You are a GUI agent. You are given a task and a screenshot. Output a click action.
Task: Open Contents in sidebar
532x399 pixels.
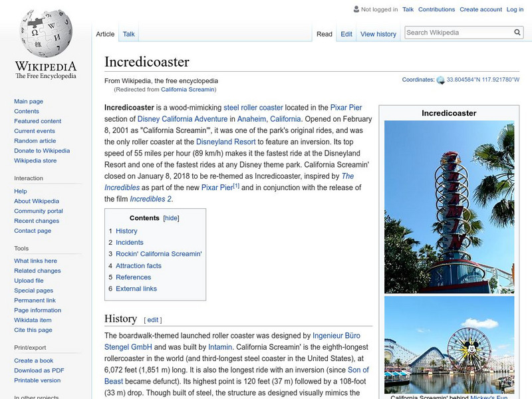(x=27, y=111)
